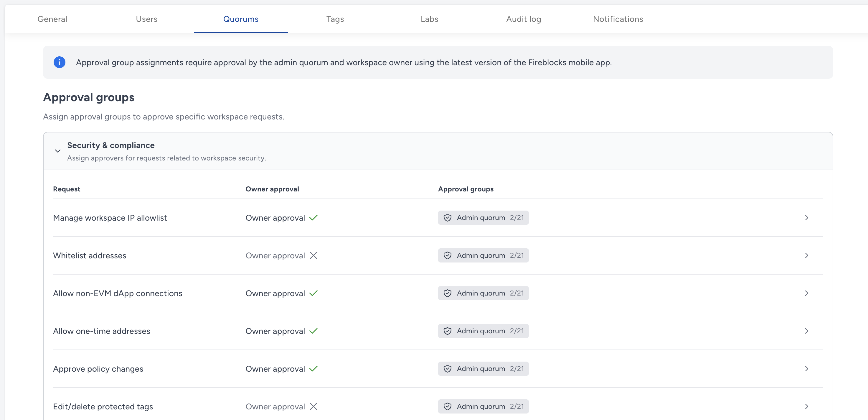The image size is (868, 420).
Task: Click the 'Approval groups' page heading
Action: 89,98
